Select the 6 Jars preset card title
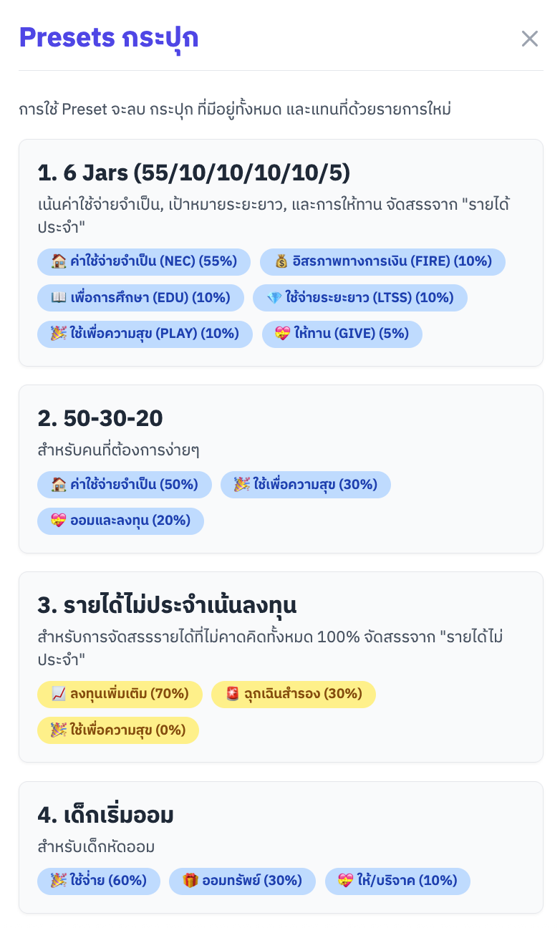 pos(193,173)
